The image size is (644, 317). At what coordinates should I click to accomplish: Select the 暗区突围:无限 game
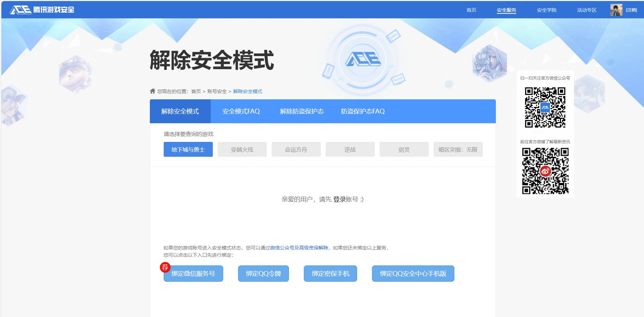pos(458,149)
